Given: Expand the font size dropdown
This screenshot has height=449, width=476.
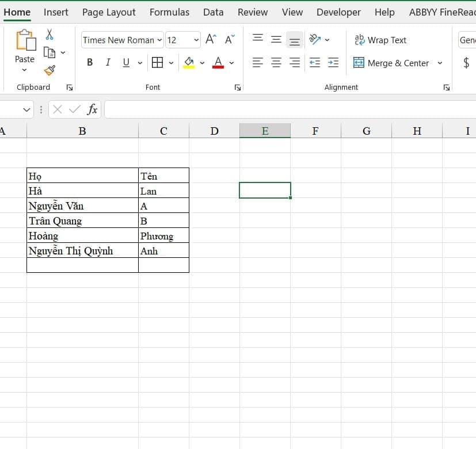Looking at the screenshot, I should pyautogui.click(x=196, y=40).
